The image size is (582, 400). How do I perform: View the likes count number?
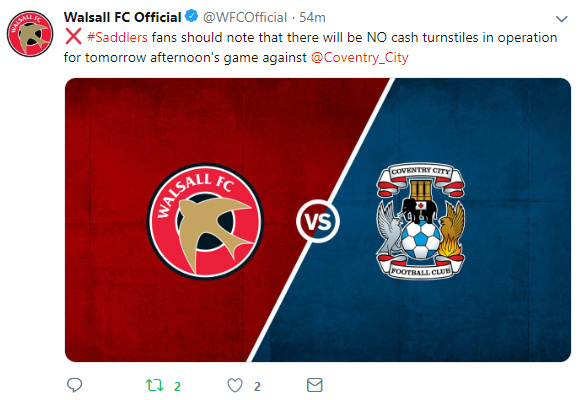[x=257, y=387]
